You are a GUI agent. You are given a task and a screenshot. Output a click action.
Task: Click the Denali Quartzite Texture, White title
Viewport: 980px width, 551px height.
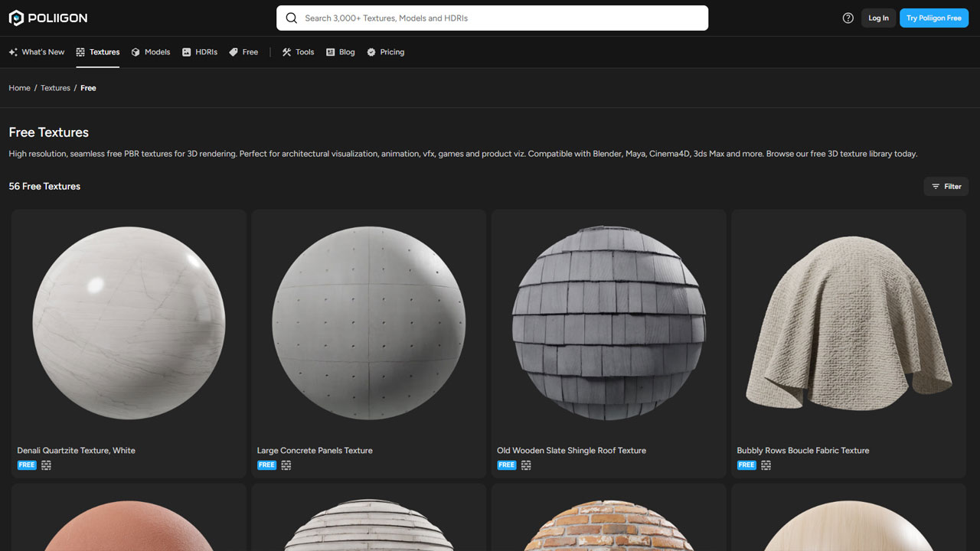pos(77,451)
